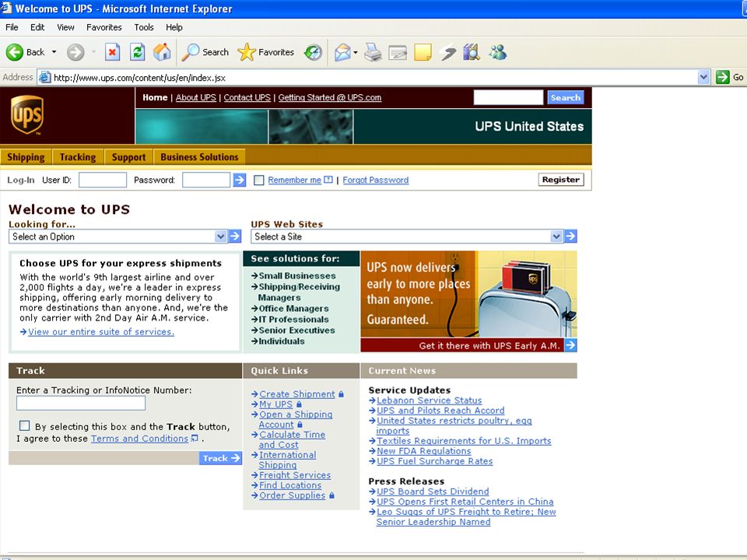Viewport: 747px width, 560px height.
Task: Print the page with the printer icon
Action: point(373,52)
